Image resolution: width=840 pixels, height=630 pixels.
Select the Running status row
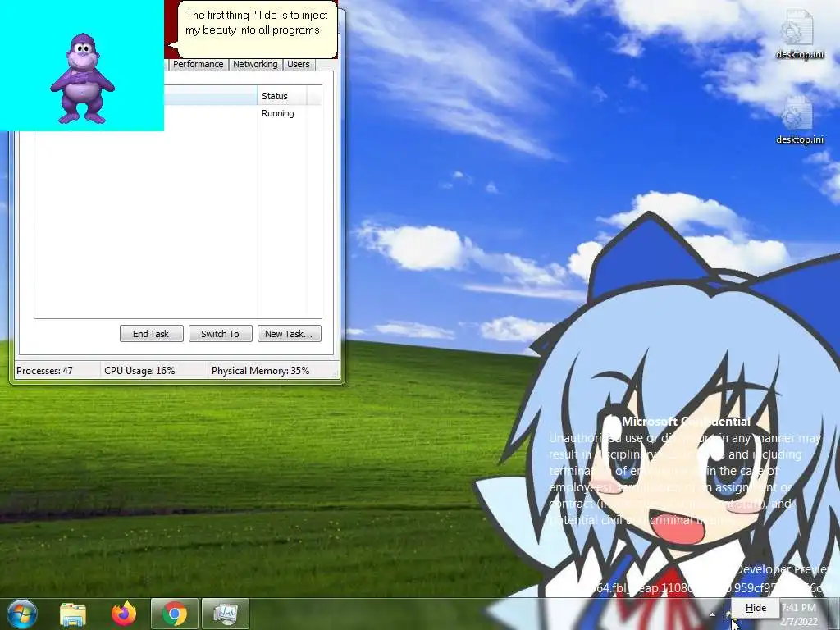pyautogui.click(x=178, y=113)
